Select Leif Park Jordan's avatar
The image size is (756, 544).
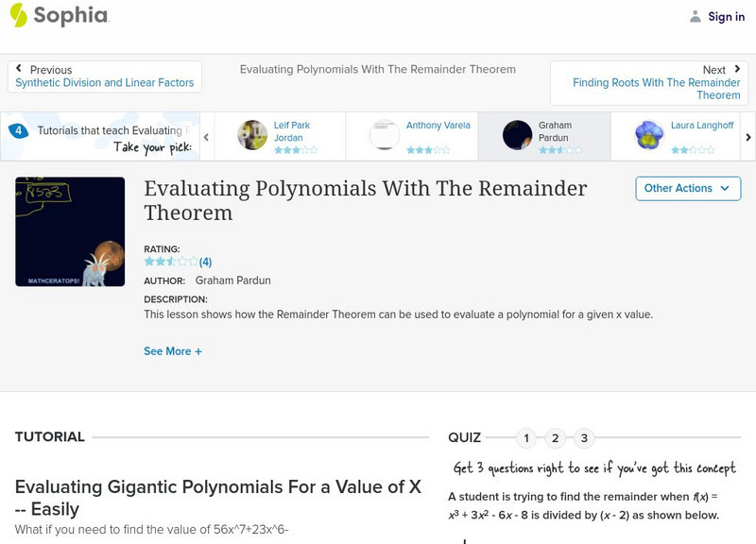tap(251, 134)
